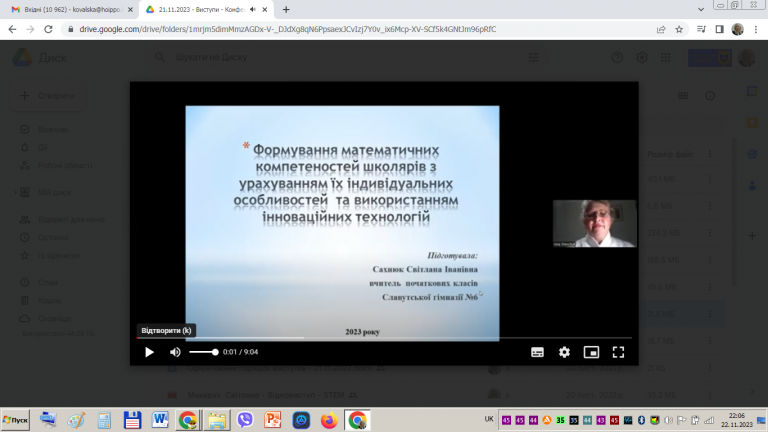Expand the tab search chevron
Image resolution: width=768 pixels, height=432 pixels.
click(701, 9)
